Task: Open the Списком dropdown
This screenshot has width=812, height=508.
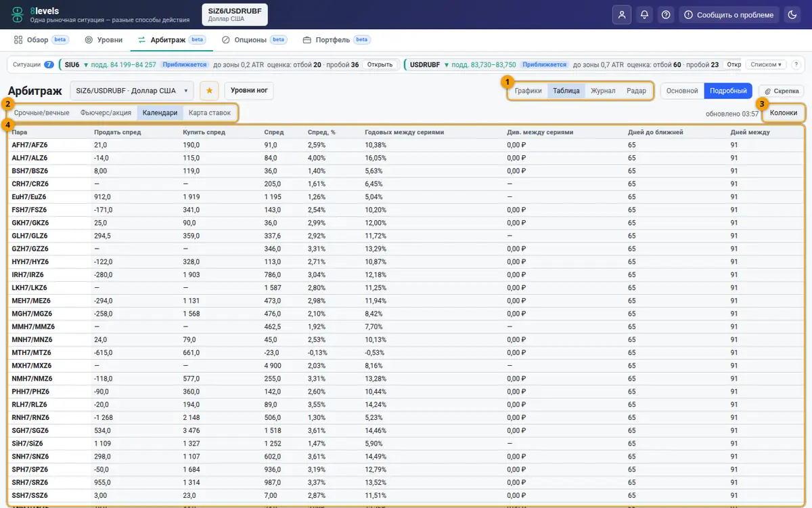Action: point(767,65)
